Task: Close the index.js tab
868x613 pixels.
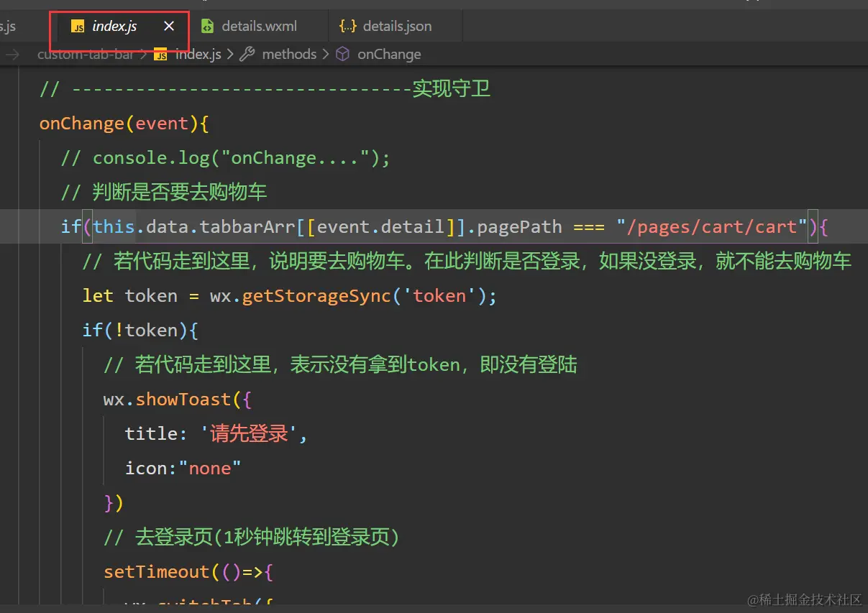Action: pos(169,27)
